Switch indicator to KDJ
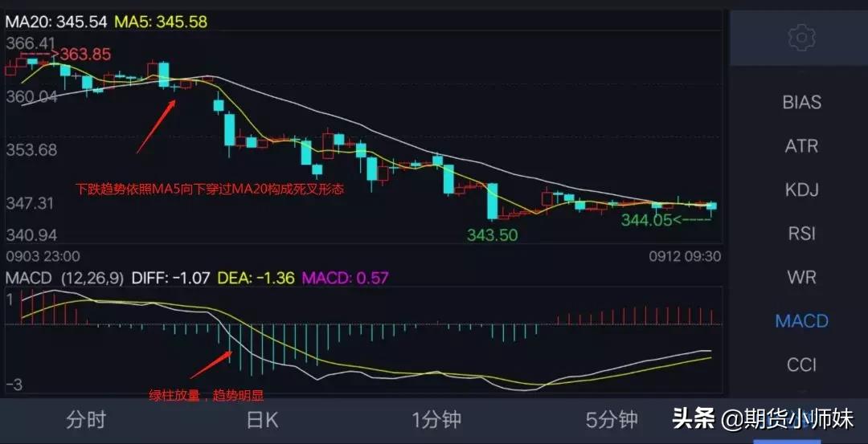The width and height of the screenshot is (868, 444). coord(801,189)
